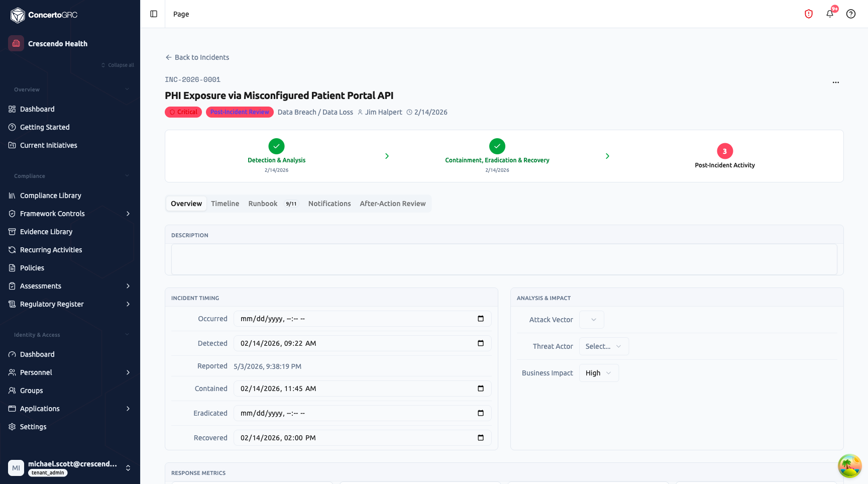Select the Overview tab
Viewport: 868px width, 484px height.
coord(186,204)
